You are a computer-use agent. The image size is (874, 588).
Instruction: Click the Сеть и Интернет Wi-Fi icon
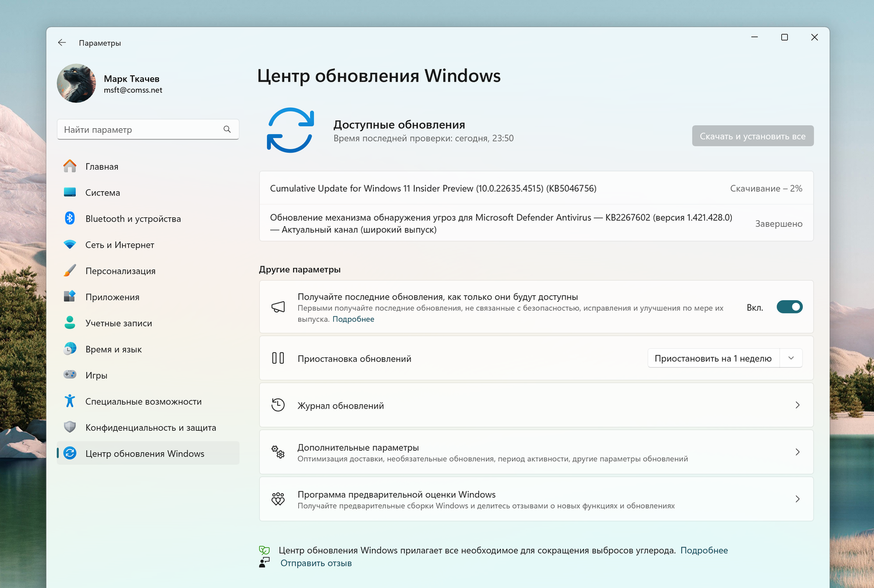tap(70, 245)
